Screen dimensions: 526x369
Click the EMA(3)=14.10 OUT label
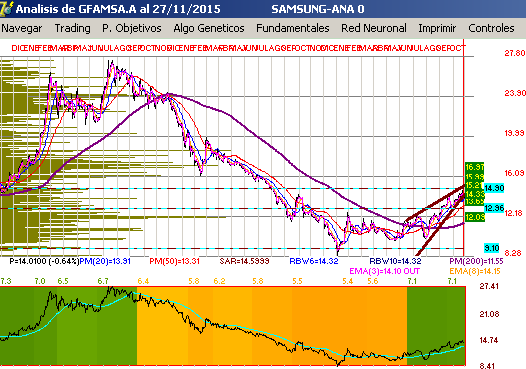(x=384, y=271)
